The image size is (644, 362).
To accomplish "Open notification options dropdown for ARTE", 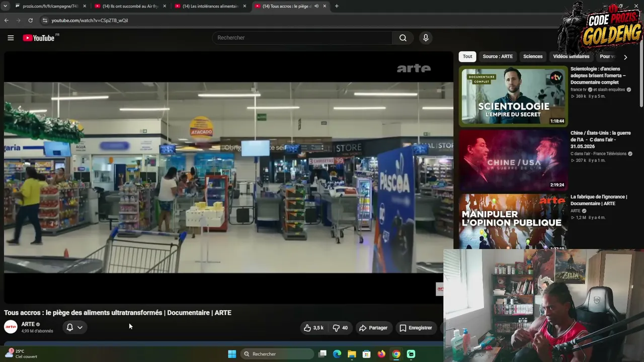I will (x=74, y=327).
